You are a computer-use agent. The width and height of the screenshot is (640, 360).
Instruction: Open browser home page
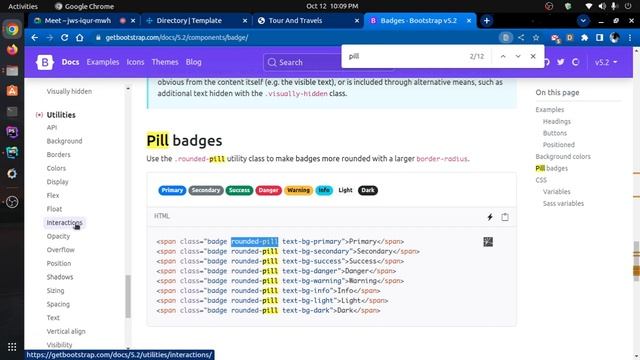click(x=80, y=38)
